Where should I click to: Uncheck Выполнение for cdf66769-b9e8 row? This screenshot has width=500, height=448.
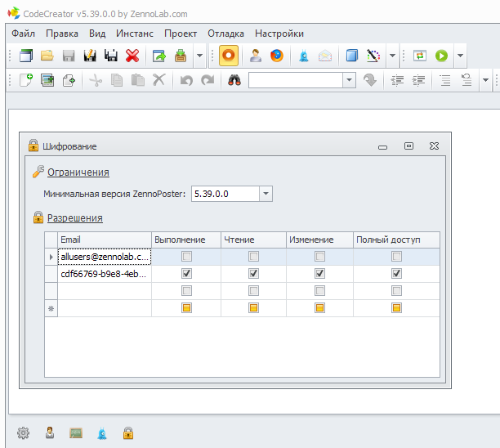coord(186,273)
